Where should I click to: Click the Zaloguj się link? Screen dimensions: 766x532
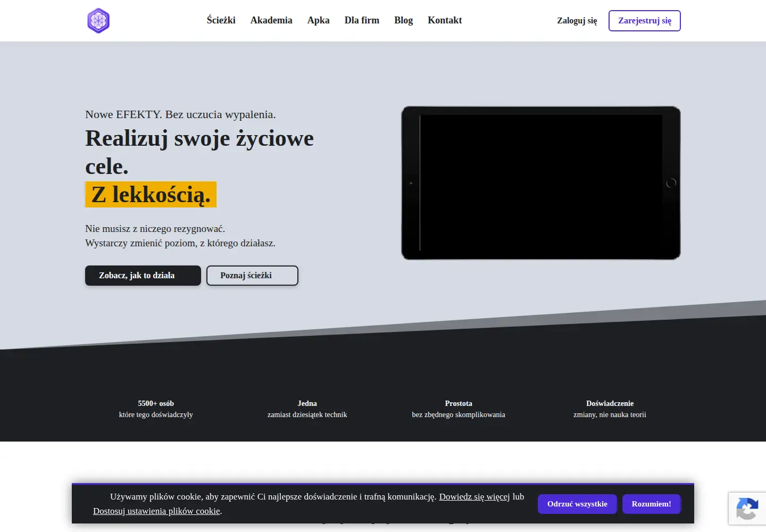[x=577, y=21]
